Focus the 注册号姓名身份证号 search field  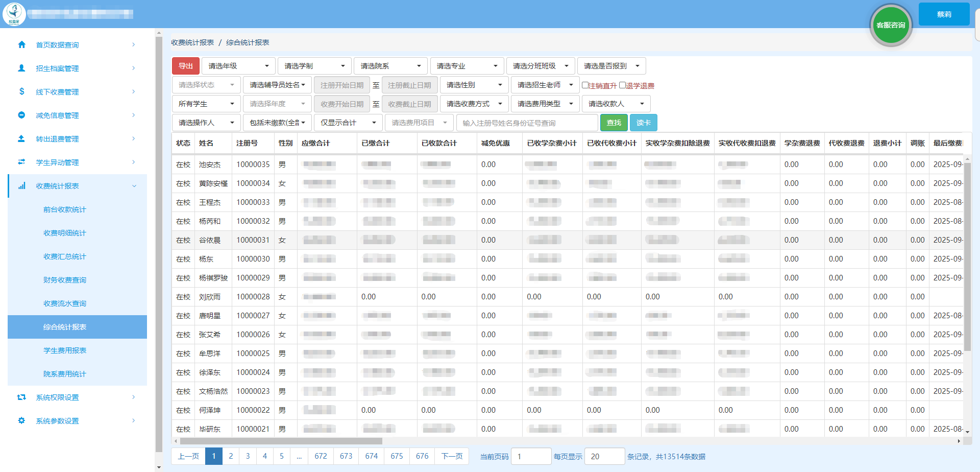click(527, 123)
